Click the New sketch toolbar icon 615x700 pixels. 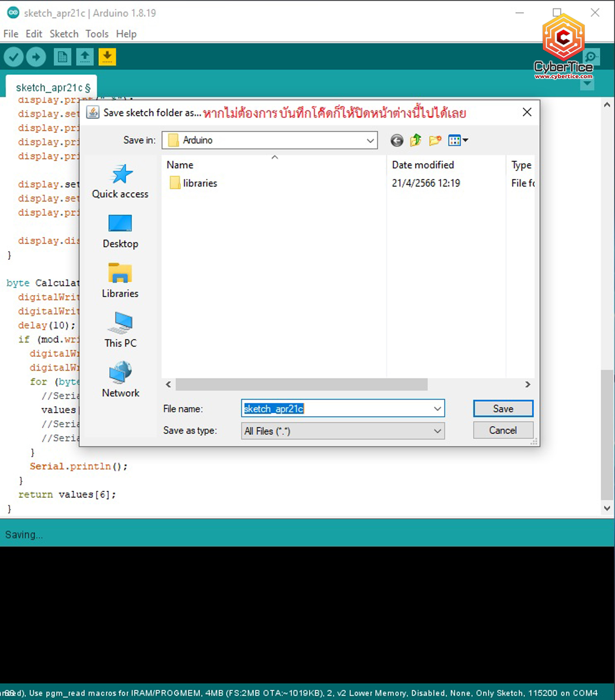62,57
